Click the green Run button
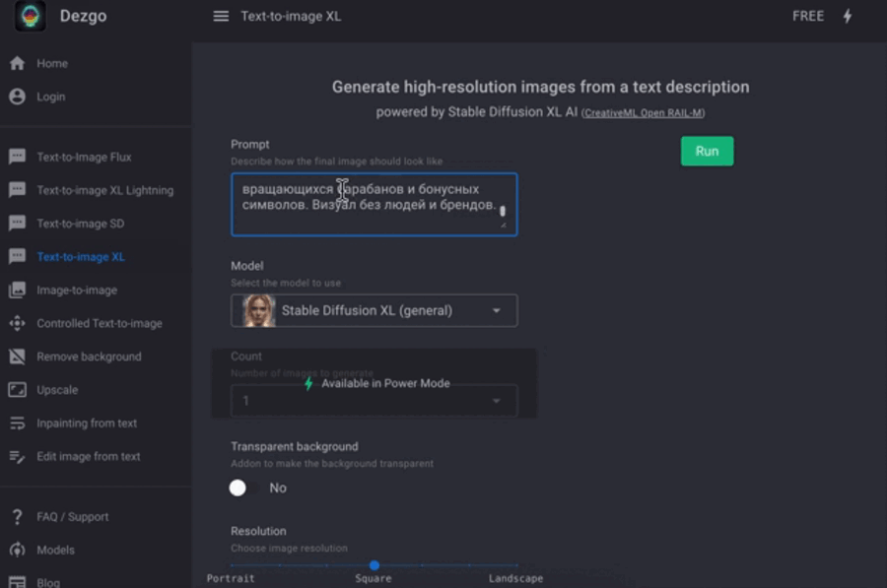 click(707, 151)
